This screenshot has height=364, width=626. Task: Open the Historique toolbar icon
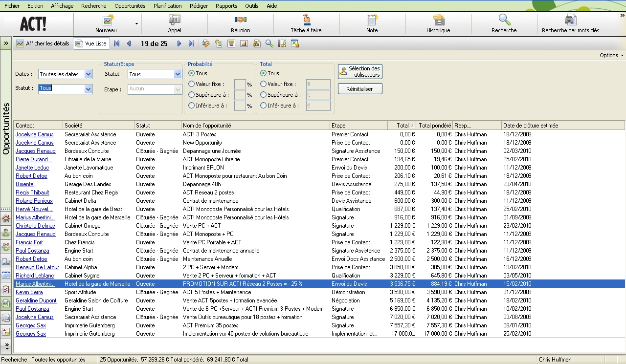(x=438, y=20)
